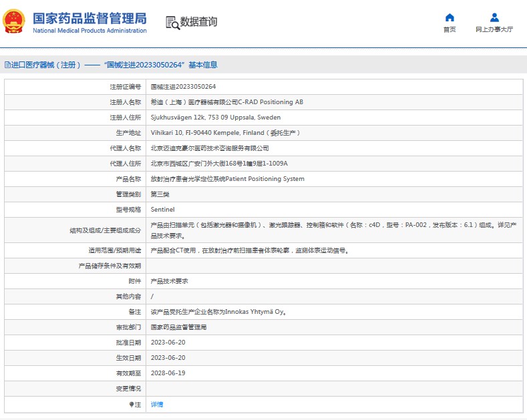Select the breadcrumb 进口医疗器械（注册）基本信息 heading
This screenshot has width=527, height=420.
pyautogui.click(x=111, y=65)
